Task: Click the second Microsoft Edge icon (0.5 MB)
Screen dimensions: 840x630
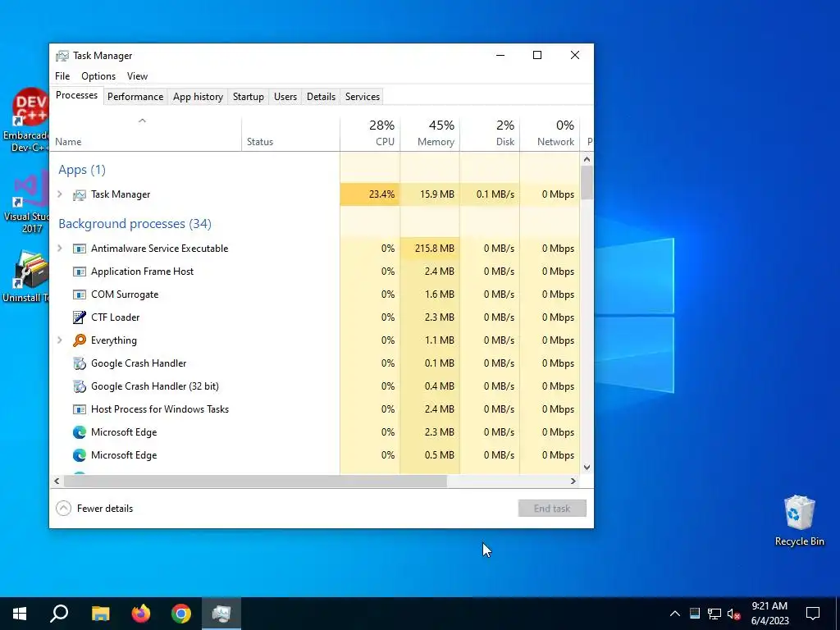Action: (80, 455)
